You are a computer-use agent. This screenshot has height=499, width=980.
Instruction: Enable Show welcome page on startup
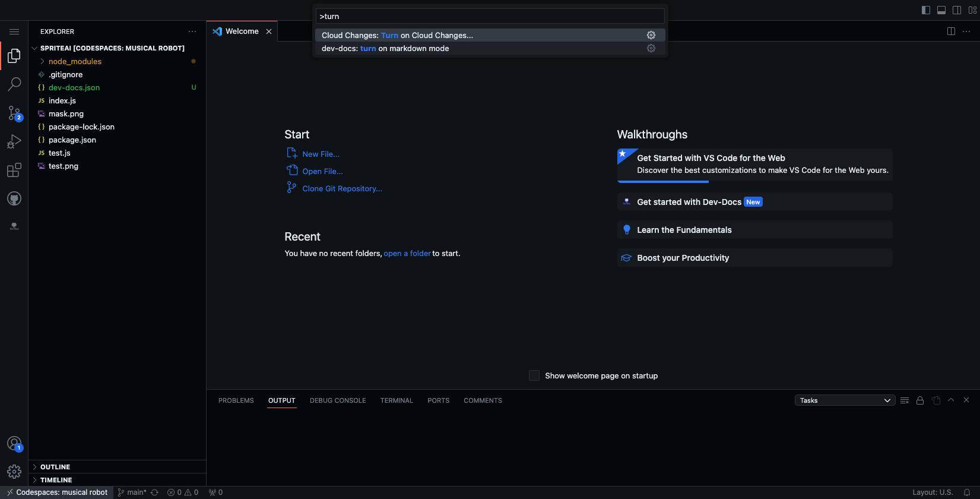534,375
